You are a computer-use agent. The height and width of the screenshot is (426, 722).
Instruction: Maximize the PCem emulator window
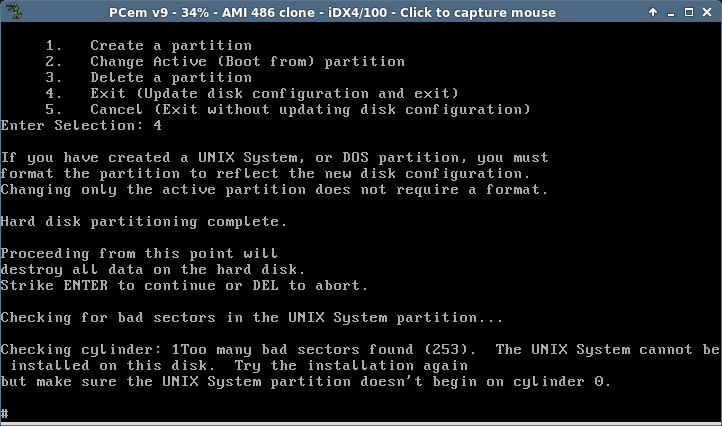[x=689, y=12]
